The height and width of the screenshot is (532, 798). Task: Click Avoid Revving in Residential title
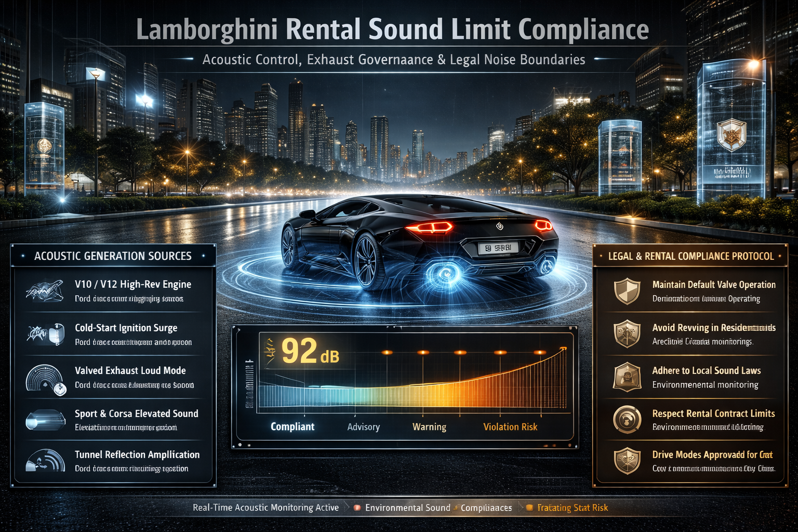[714, 328]
